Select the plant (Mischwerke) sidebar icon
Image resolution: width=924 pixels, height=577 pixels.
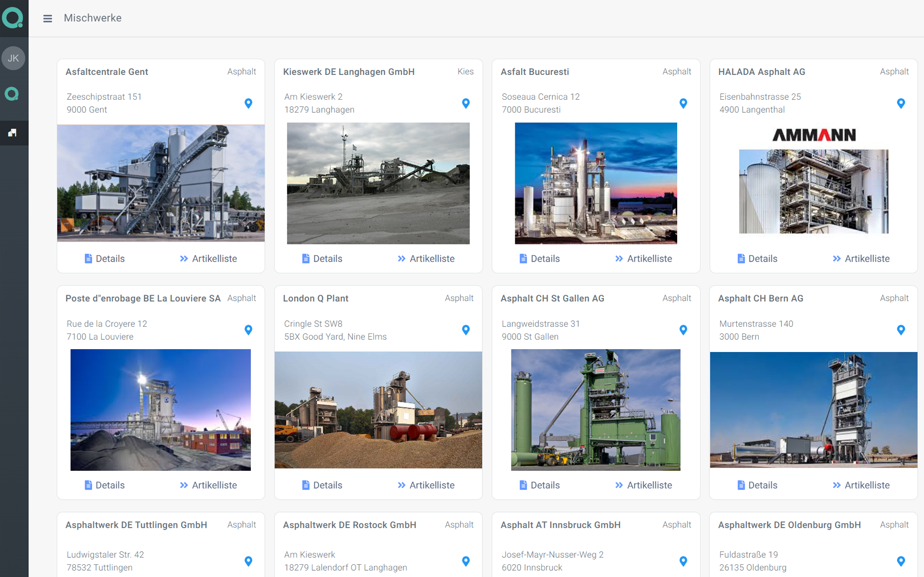click(12, 133)
